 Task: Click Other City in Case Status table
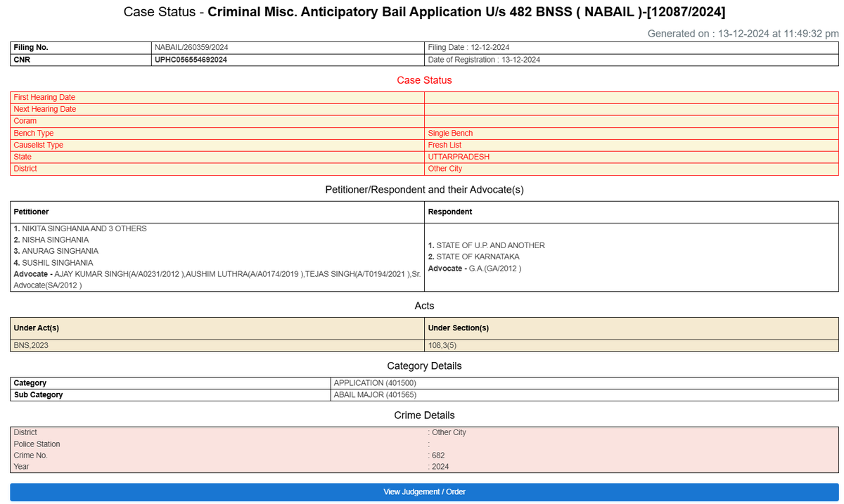445,169
